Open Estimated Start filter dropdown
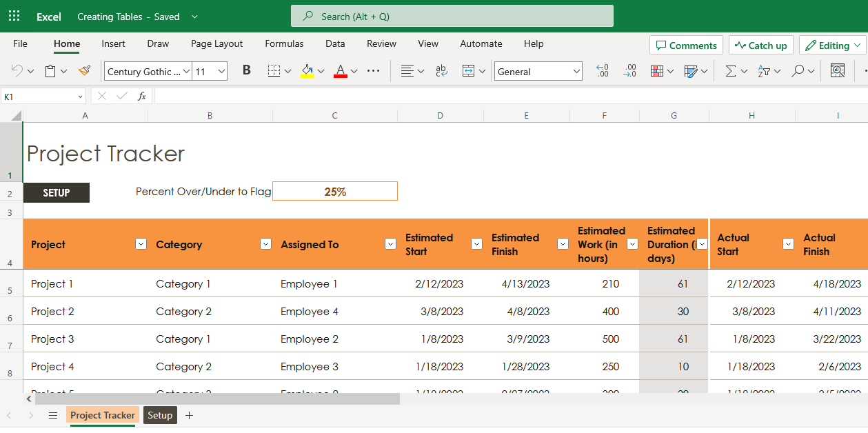This screenshot has height=433, width=868. tap(476, 244)
